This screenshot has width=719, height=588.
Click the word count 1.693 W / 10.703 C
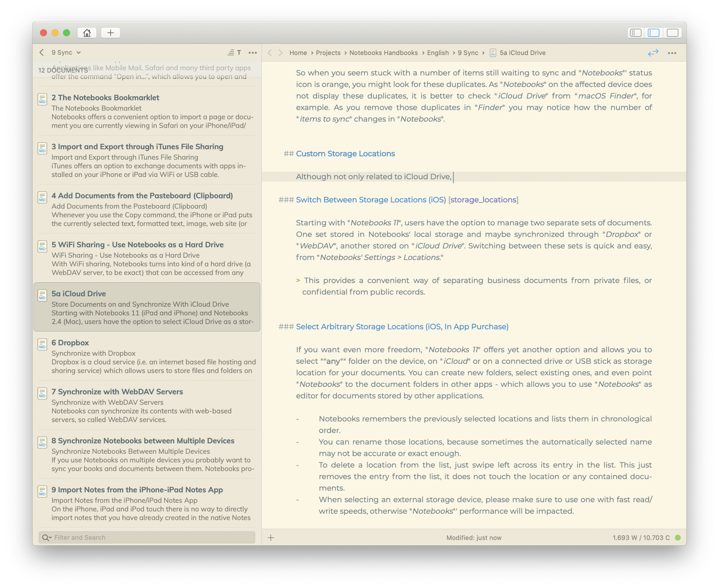click(x=641, y=538)
